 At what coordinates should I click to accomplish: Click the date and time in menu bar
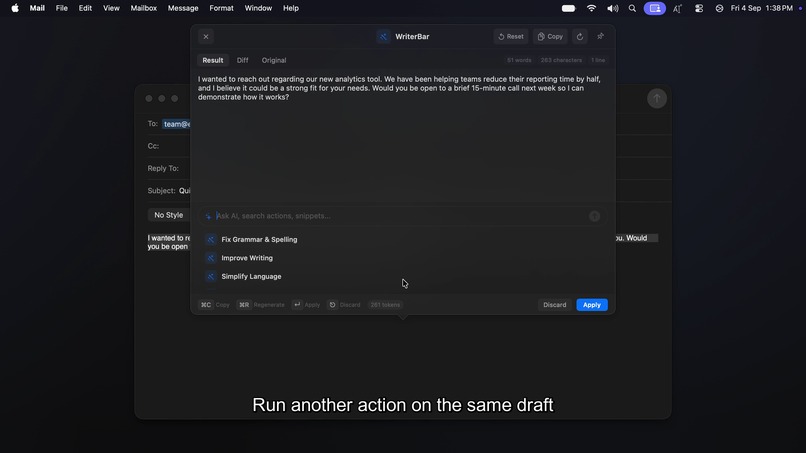(x=762, y=8)
